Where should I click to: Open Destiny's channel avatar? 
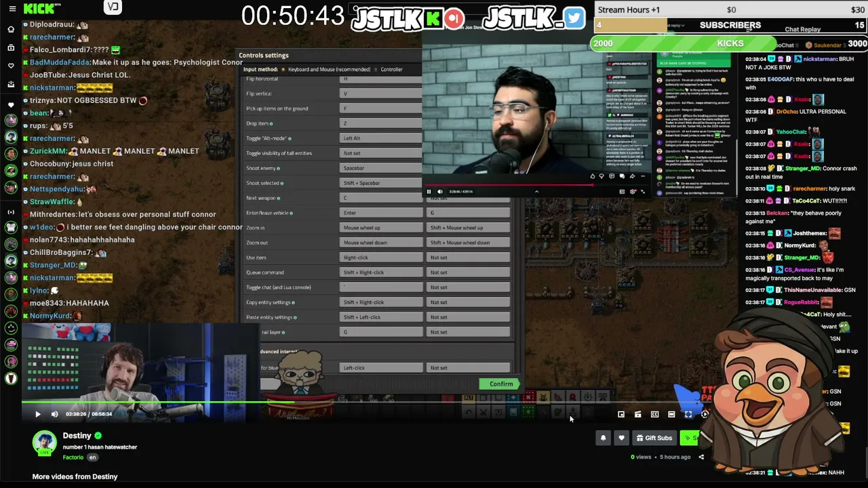(45, 442)
